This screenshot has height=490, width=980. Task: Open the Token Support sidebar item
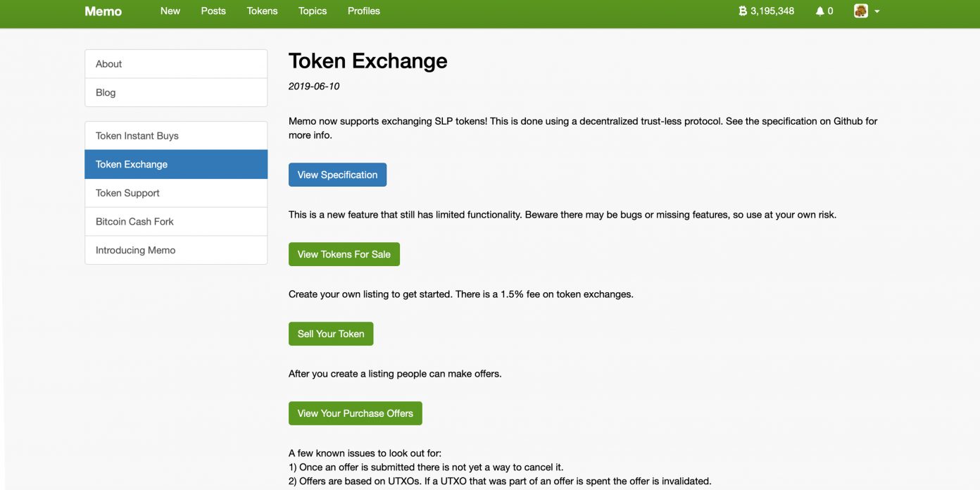176,193
